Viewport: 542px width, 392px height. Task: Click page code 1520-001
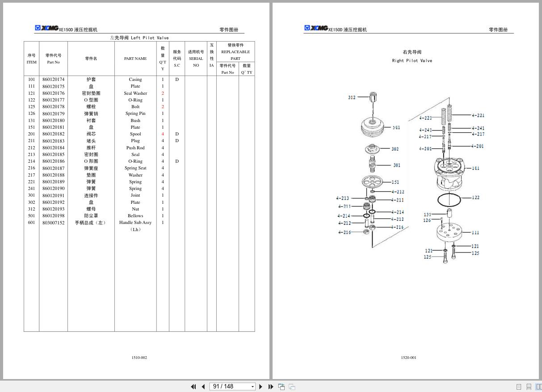click(408, 358)
